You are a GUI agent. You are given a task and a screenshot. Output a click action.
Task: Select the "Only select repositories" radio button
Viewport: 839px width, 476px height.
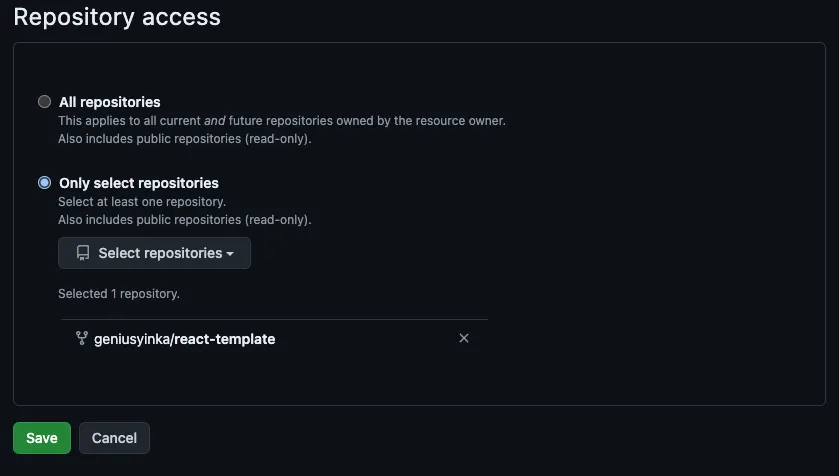[44, 183]
